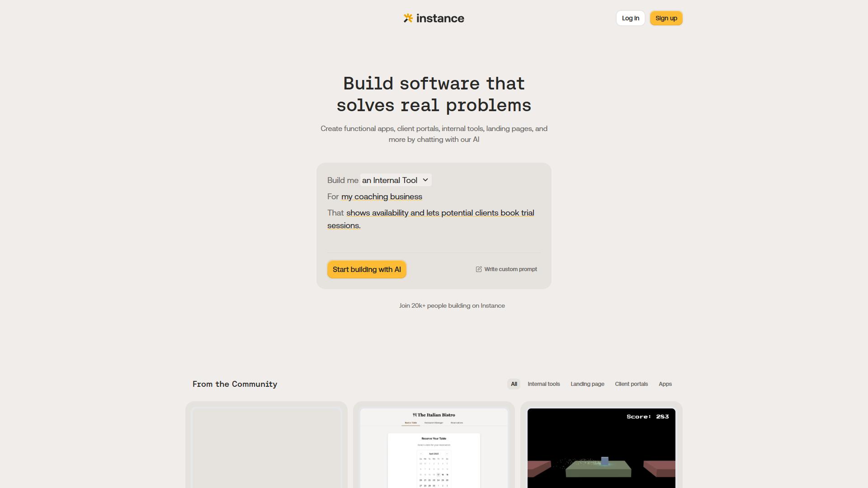Filter community by Internal tools
The width and height of the screenshot is (868, 488).
pyautogui.click(x=543, y=384)
